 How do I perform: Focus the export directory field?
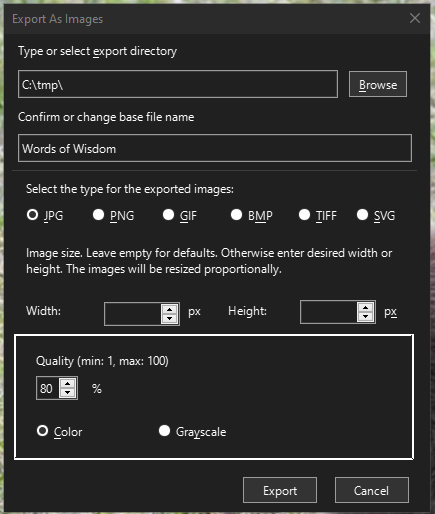[x=178, y=84]
